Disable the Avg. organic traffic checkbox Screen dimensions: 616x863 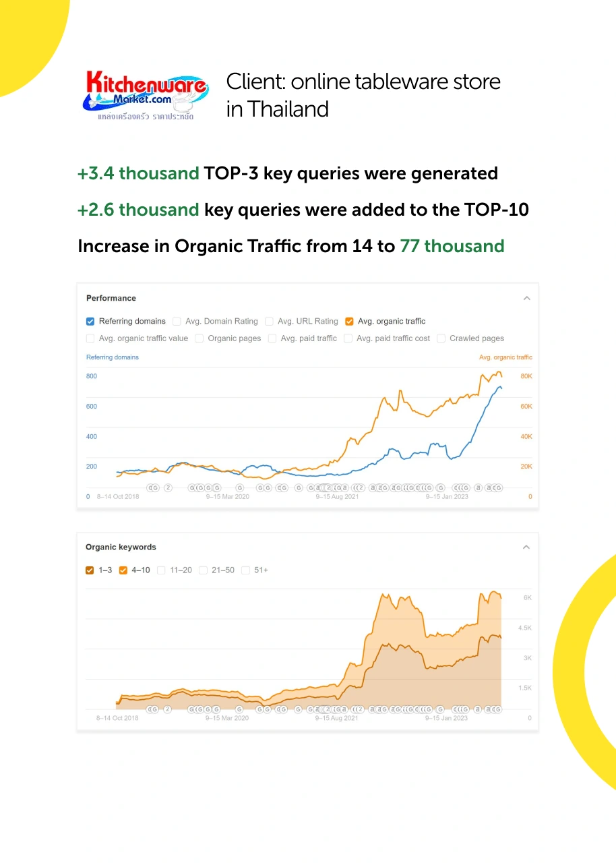point(349,322)
